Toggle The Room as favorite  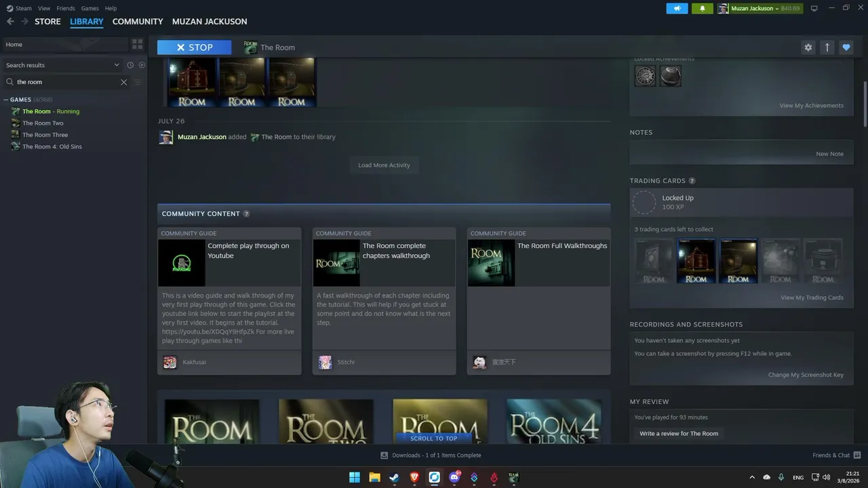[x=846, y=47]
